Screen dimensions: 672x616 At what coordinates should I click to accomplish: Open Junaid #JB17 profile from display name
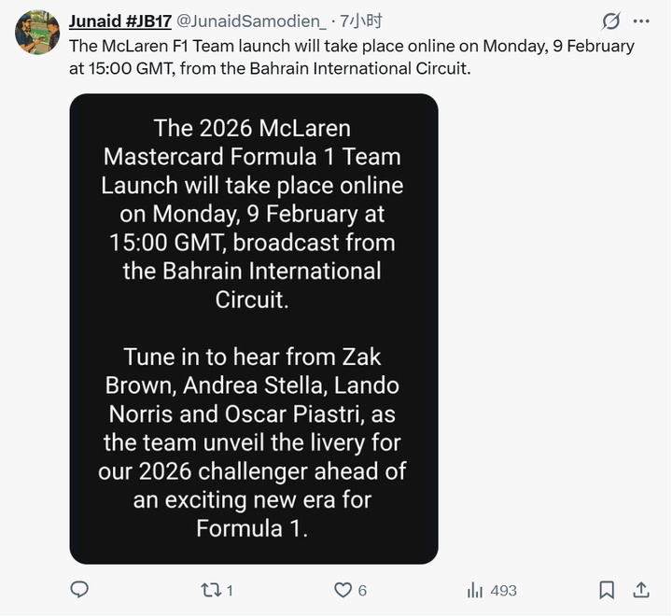(119, 21)
